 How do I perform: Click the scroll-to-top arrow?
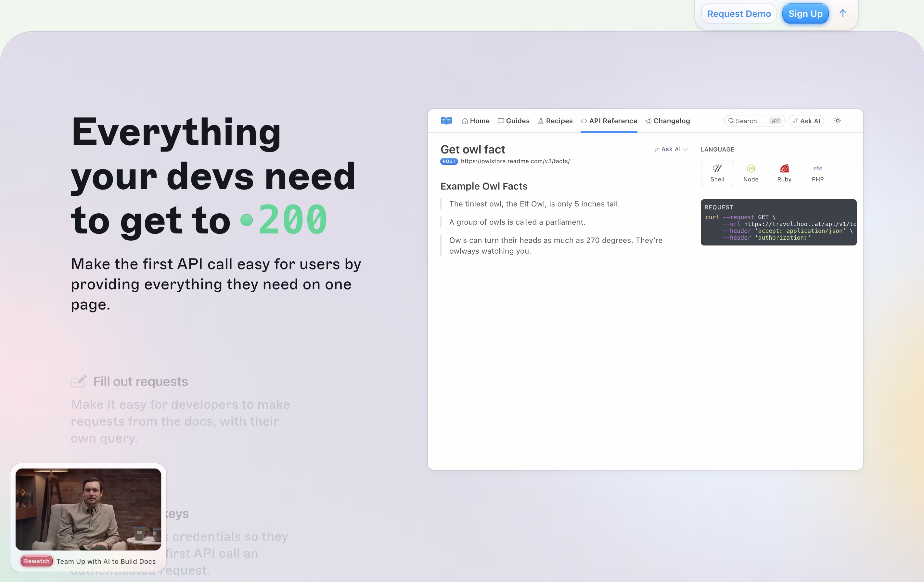(x=843, y=13)
